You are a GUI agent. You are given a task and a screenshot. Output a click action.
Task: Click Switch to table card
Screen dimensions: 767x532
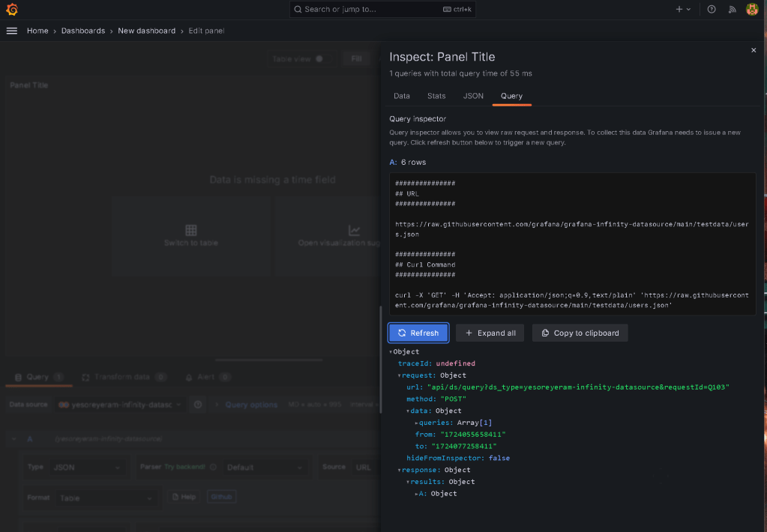[190, 236]
